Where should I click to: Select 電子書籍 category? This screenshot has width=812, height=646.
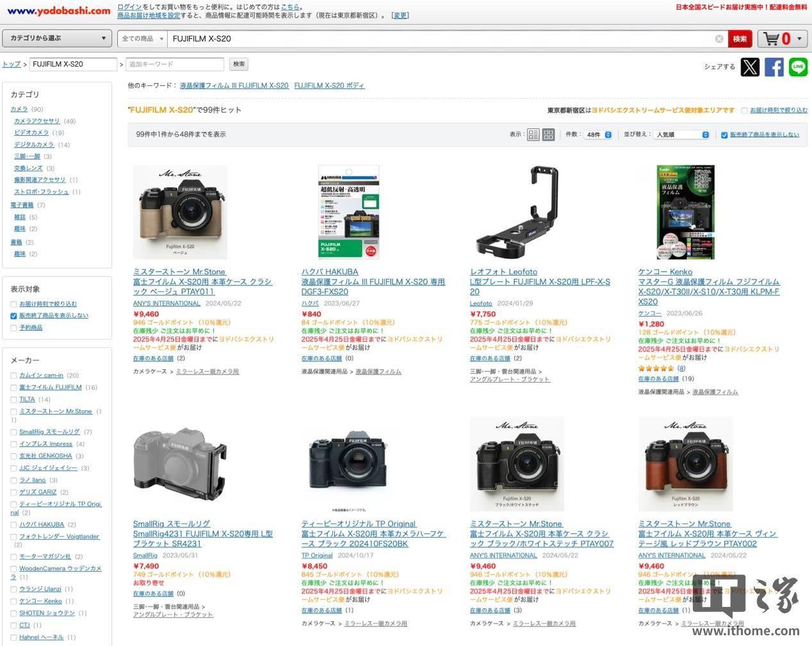(22, 205)
